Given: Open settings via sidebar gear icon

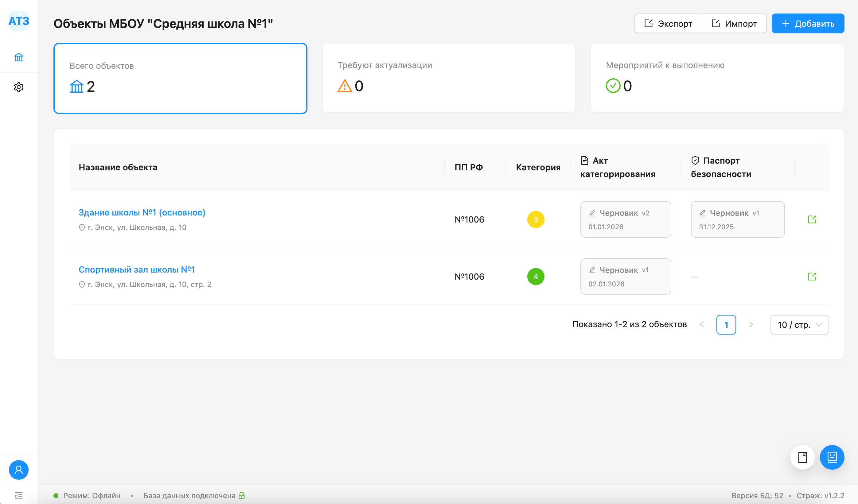Looking at the screenshot, I should (x=19, y=87).
